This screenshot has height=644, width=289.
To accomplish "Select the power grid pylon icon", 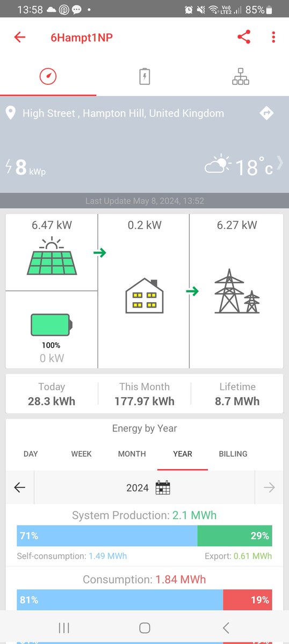I will coord(236,291).
